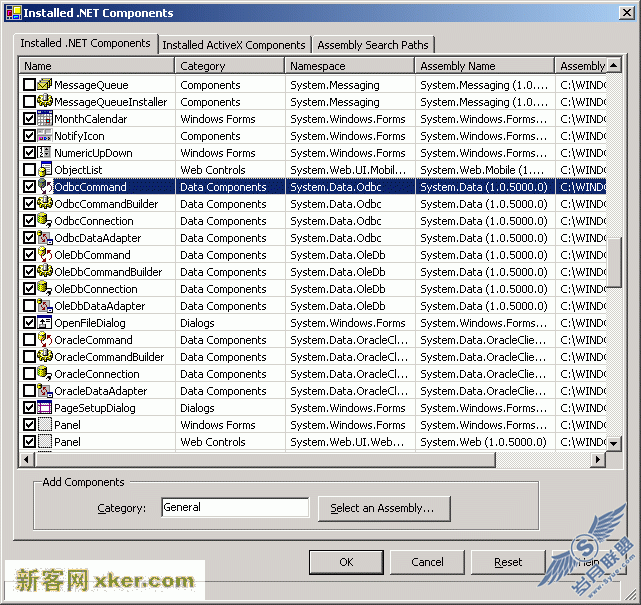Screen dimensions: 641x605
Task: Enable the OracleCommand checkbox
Action: (x=29, y=340)
